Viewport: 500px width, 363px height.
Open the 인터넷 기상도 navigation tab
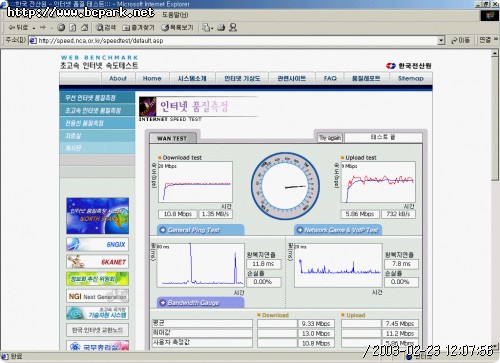(x=242, y=79)
